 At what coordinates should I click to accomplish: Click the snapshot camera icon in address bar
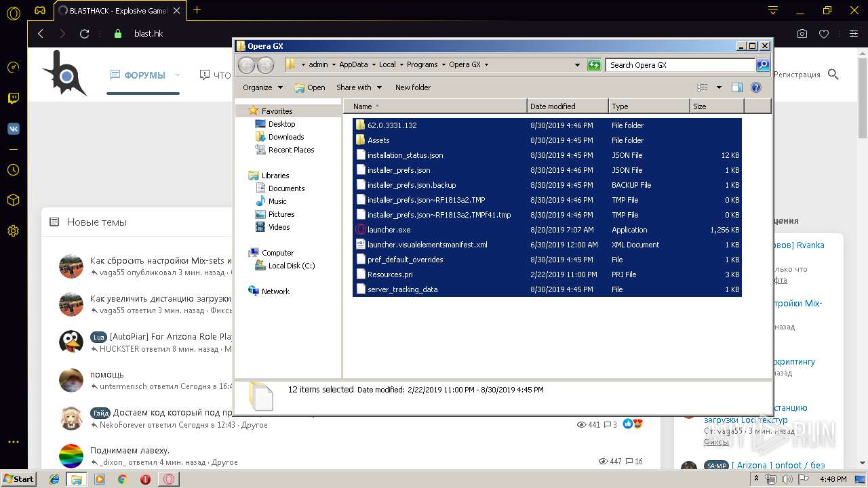coord(802,34)
